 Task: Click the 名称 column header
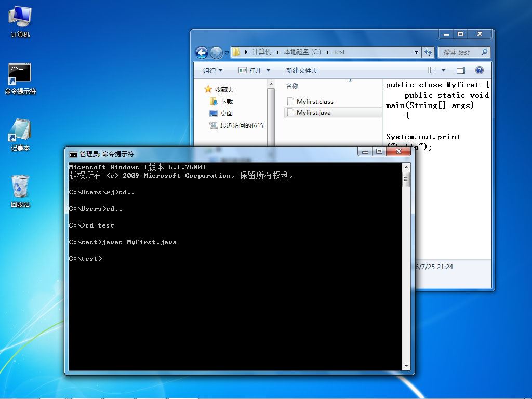[x=292, y=86]
